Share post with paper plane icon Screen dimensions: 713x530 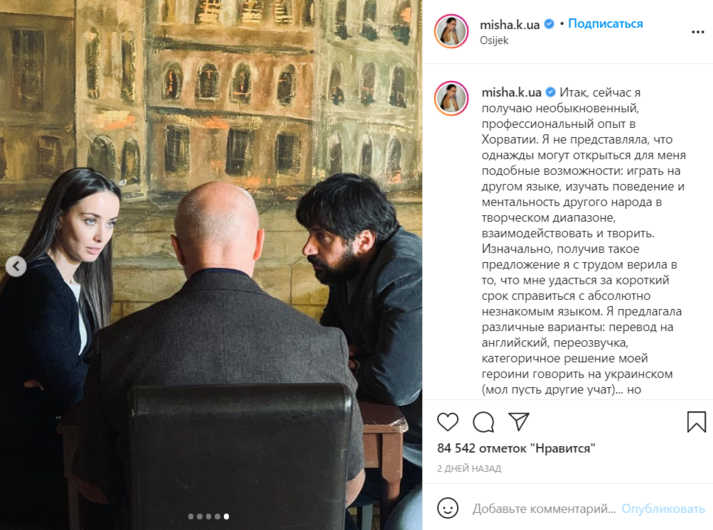point(519,421)
